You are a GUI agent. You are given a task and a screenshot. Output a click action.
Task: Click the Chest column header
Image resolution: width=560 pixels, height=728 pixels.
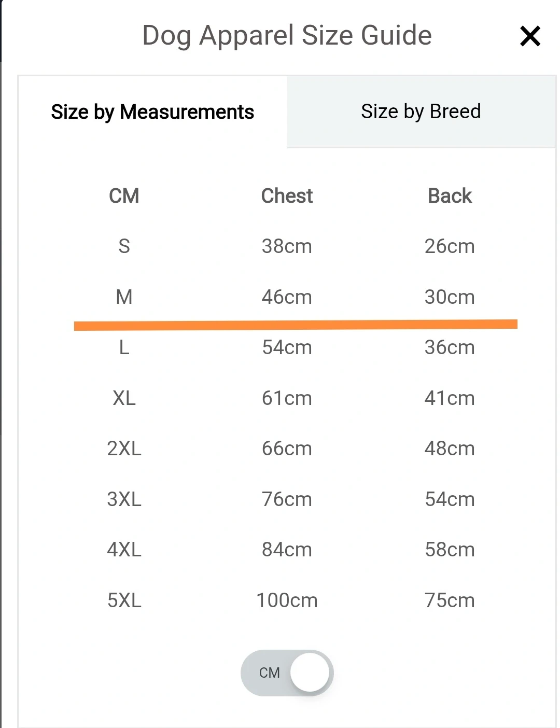pyautogui.click(x=287, y=196)
